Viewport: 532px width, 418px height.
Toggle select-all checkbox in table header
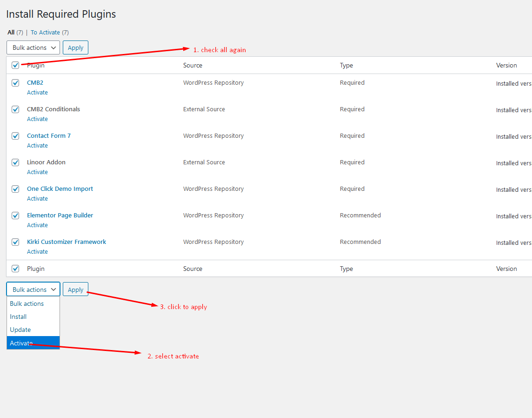(15, 66)
